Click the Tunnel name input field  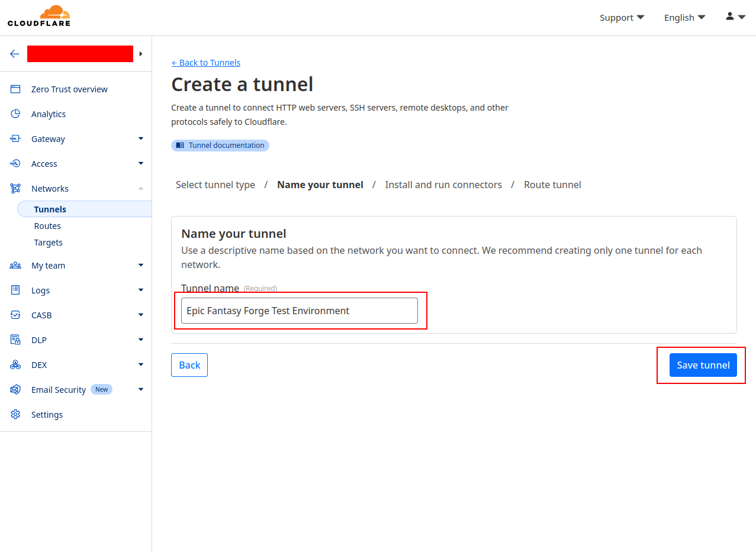point(300,311)
